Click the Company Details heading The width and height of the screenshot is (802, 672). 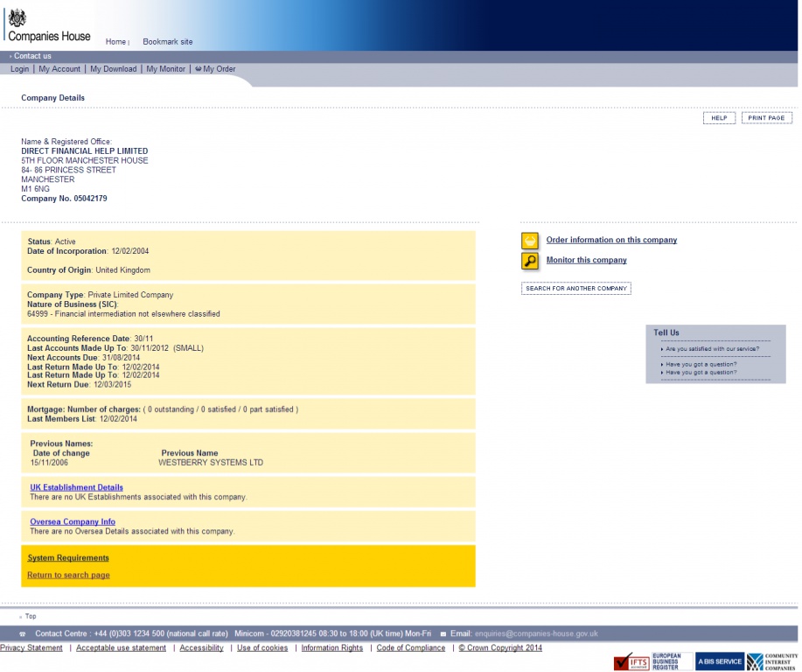(x=52, y=98)
